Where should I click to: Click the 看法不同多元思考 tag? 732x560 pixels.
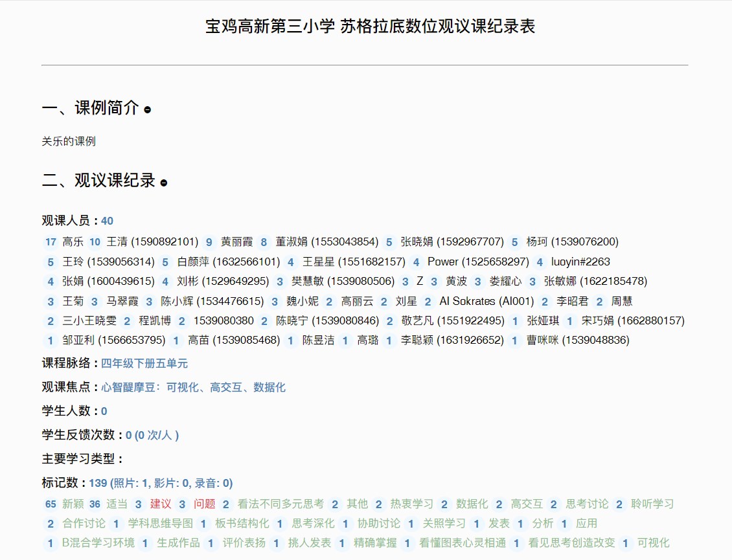pos(280,504)
